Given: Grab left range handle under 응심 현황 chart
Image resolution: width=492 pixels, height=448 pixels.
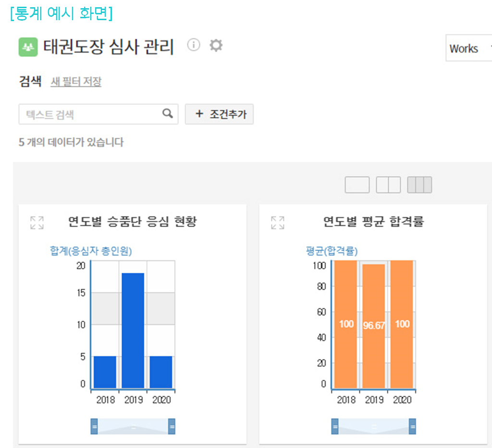Looking at the screenshot, I should [x=94, y=426].
